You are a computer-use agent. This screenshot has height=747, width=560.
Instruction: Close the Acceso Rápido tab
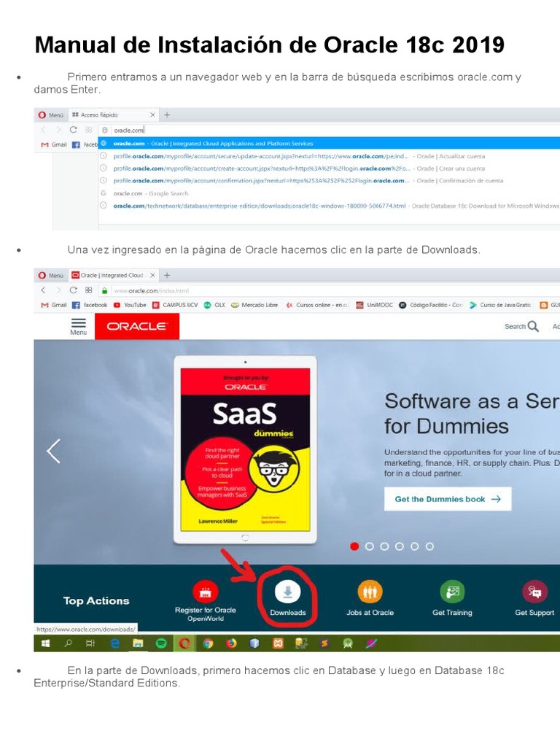152,115
